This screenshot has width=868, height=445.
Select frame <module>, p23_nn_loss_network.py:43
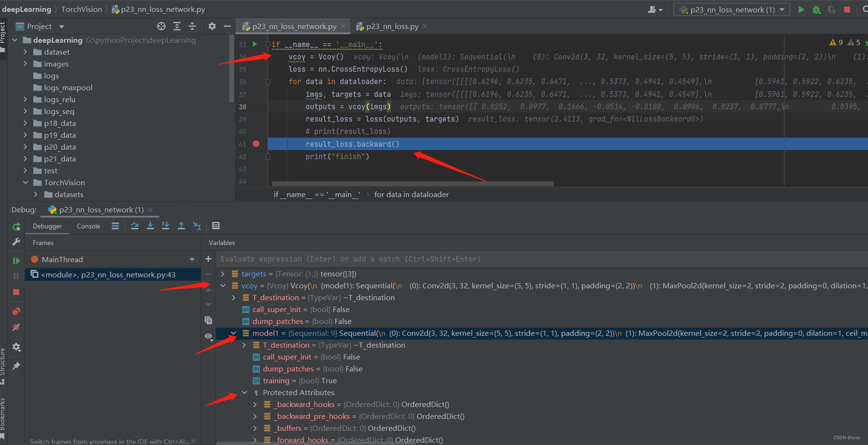113,275
